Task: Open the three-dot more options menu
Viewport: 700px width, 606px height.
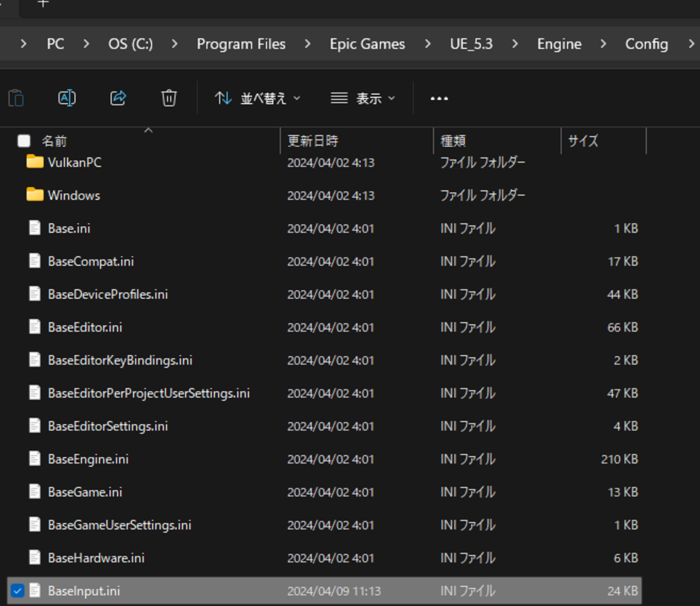Action: click(439, 98)
